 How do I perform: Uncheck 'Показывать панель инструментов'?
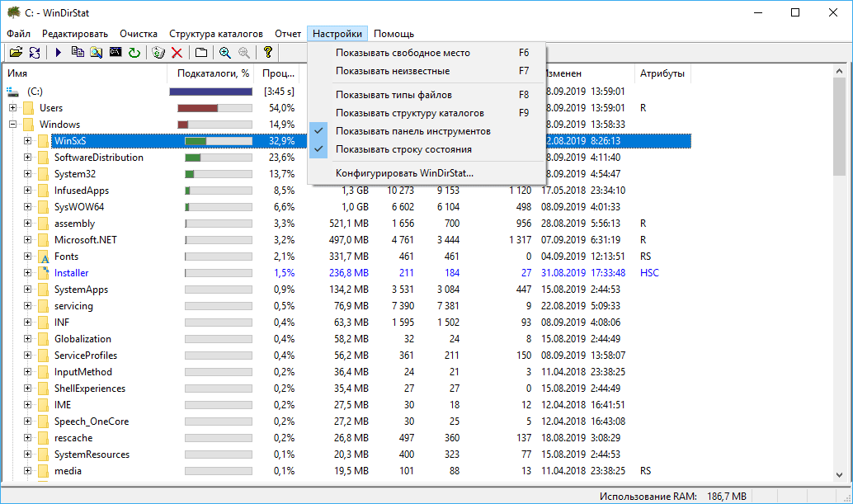(x=426, y=131)
